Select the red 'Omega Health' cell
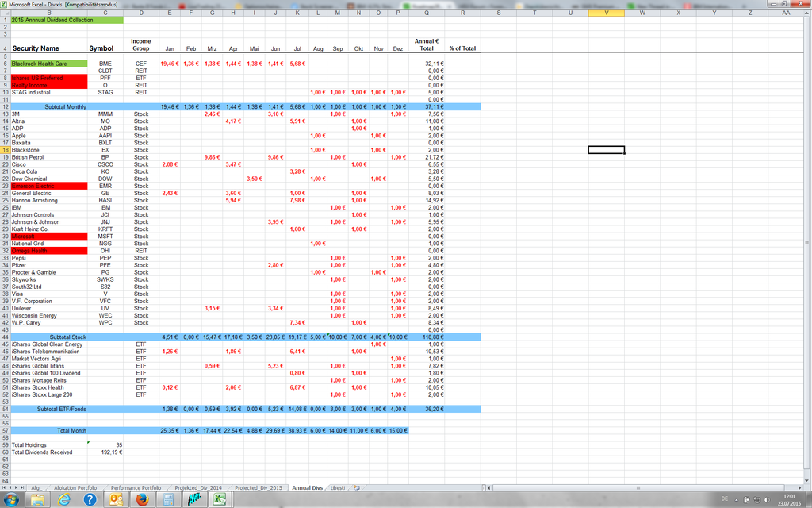 click(49, 251)
